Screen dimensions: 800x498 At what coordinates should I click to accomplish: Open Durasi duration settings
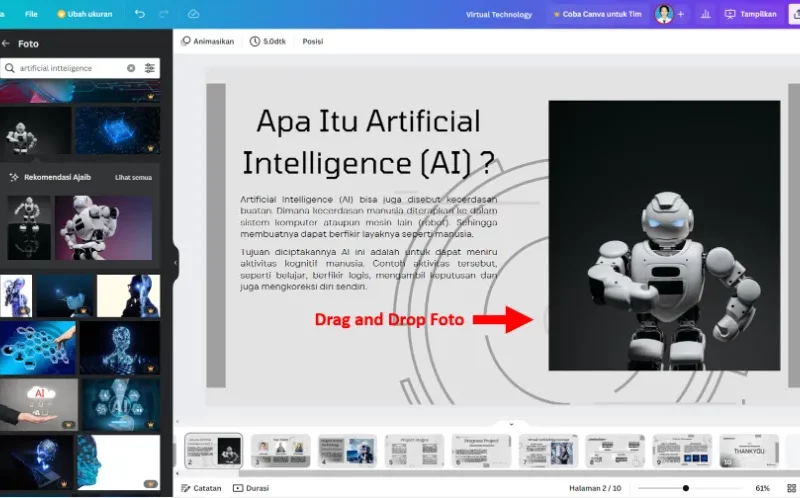(x=251, y=488)
